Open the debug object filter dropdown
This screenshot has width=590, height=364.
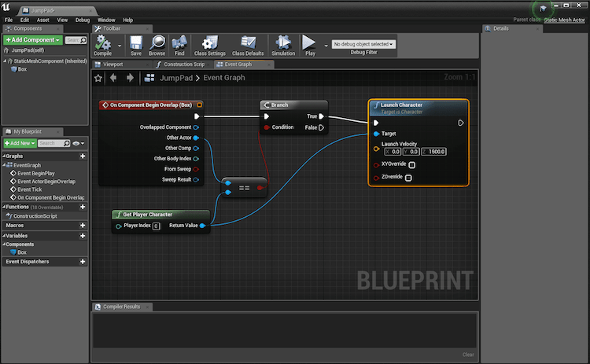click(x=363, y=44)
